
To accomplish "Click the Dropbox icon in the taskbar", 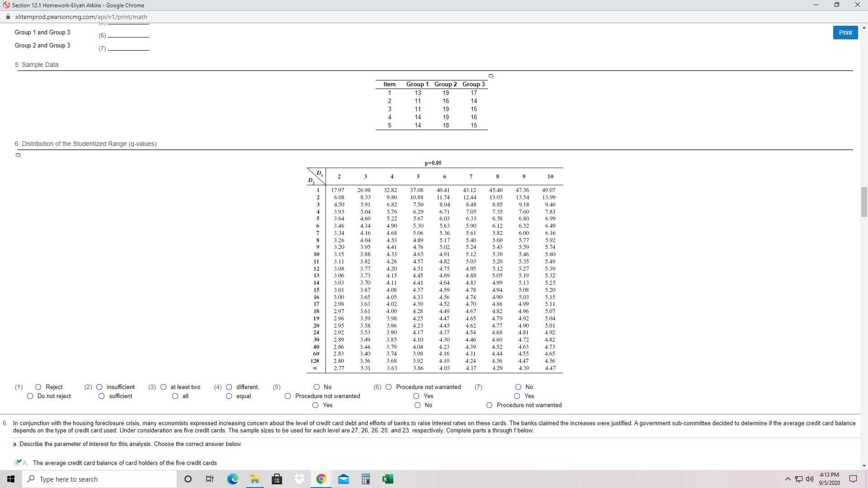I will pyautogui.click(x=299, y=479).
